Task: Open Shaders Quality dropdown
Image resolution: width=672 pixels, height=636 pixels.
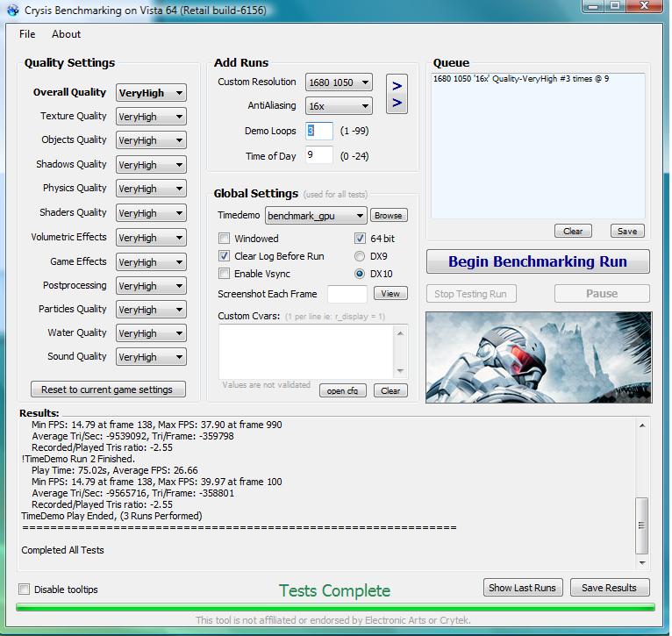Action: click(x=151, y=213)
